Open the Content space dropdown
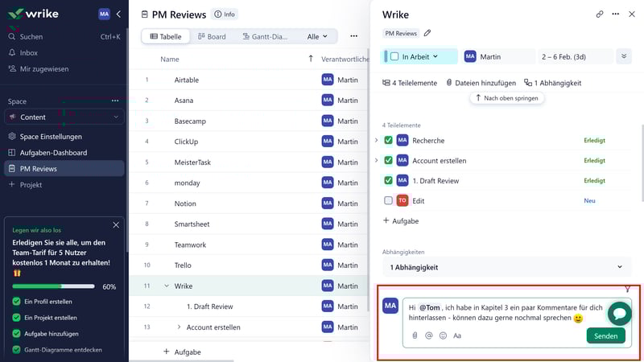Viewport: 644px width, 362px height. [x=63, y=117]
